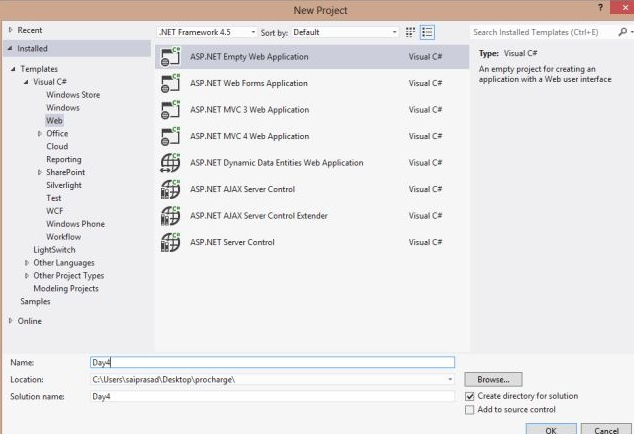Click the ASP.NET Web Forms Application template icon
634x434 pixels.
click(x=170, y=83)
